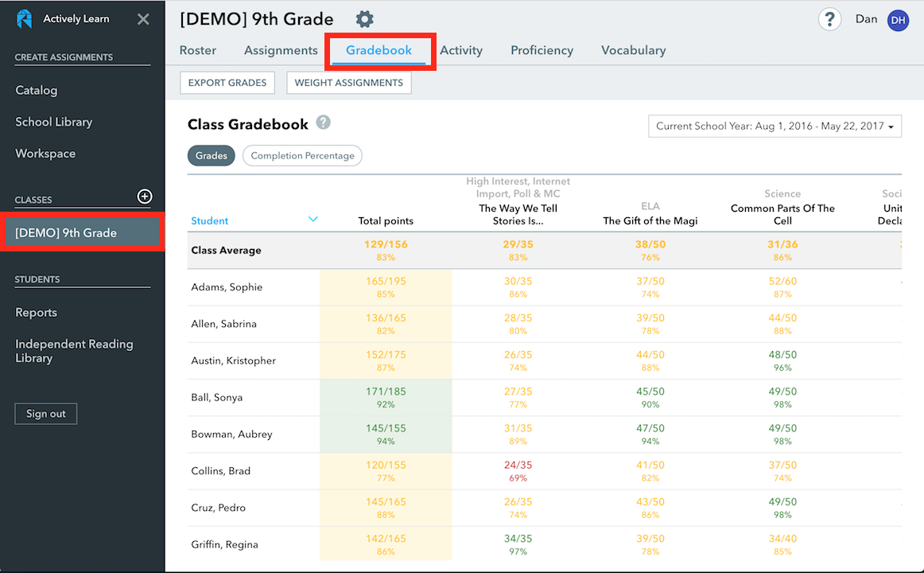Click the Export Grades button
This screenshot has height=573, width=924.
[227, 83]
